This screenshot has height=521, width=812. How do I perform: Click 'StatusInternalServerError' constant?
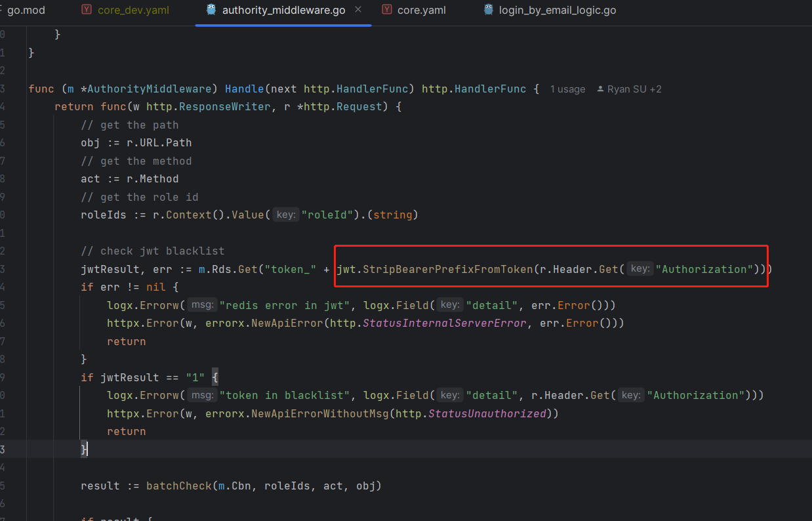point(445,323)
